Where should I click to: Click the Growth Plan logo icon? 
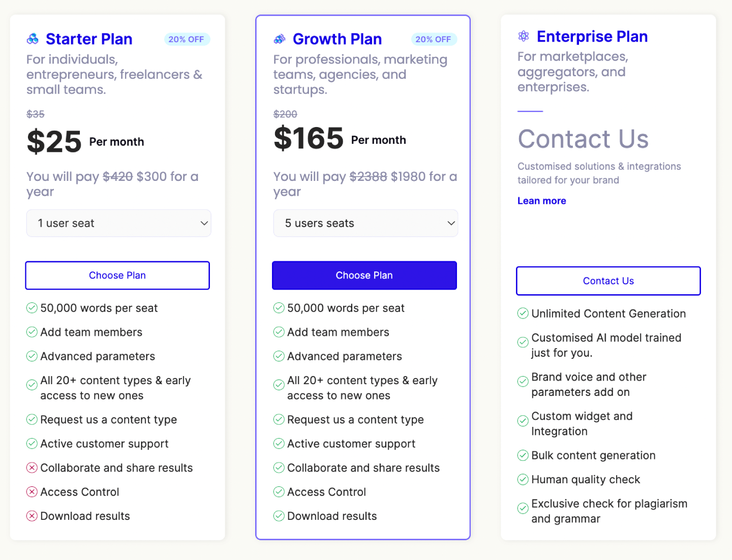pos(280,39)
